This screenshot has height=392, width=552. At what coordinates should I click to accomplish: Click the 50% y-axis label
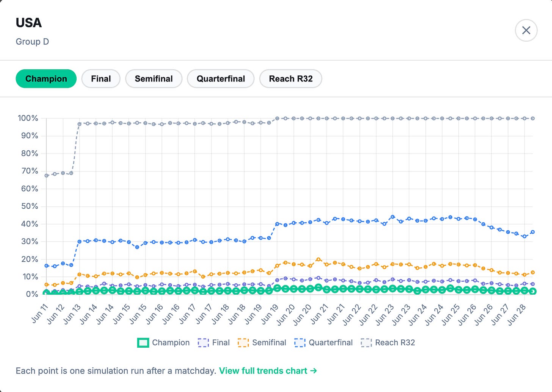tap(30, 206)
